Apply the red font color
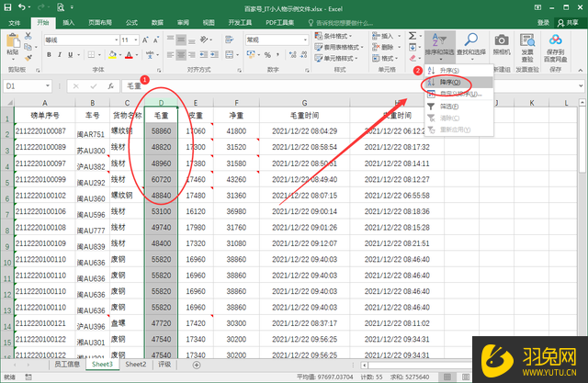This screenshot has height=383, width=588. [129, 55]
